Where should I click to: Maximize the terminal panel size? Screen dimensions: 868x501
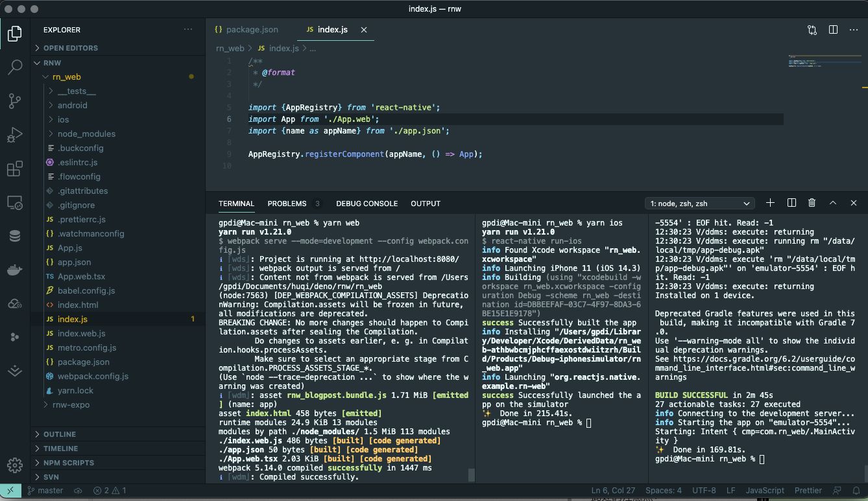click(x=833, y=203)
